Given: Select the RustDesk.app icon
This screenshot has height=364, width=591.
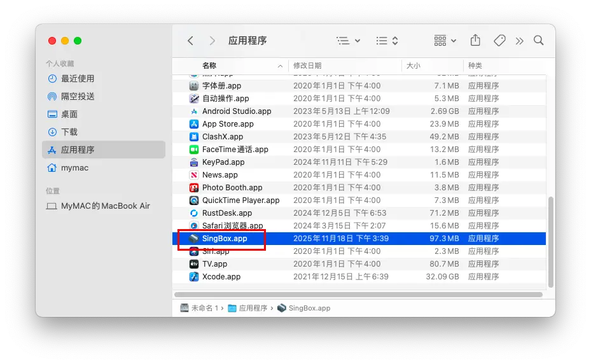Looking at the screenshot, I should pyautogui.click(x=194, y=213).
